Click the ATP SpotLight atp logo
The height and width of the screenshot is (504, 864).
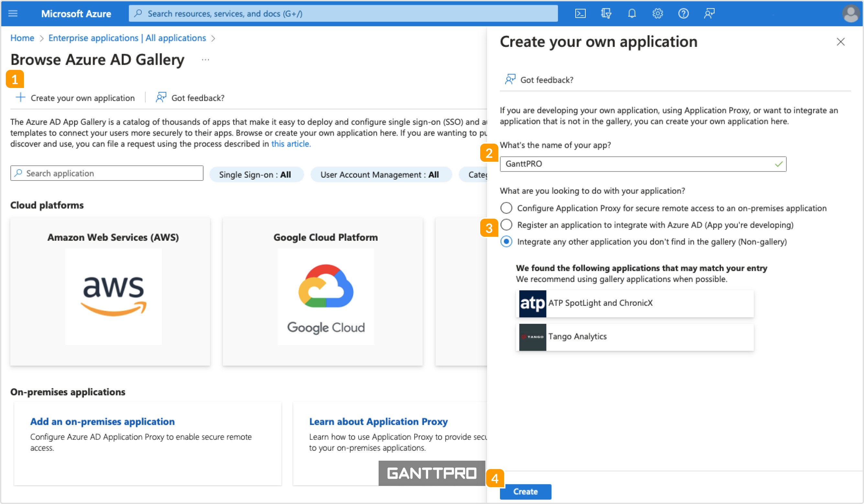(532, 303)
